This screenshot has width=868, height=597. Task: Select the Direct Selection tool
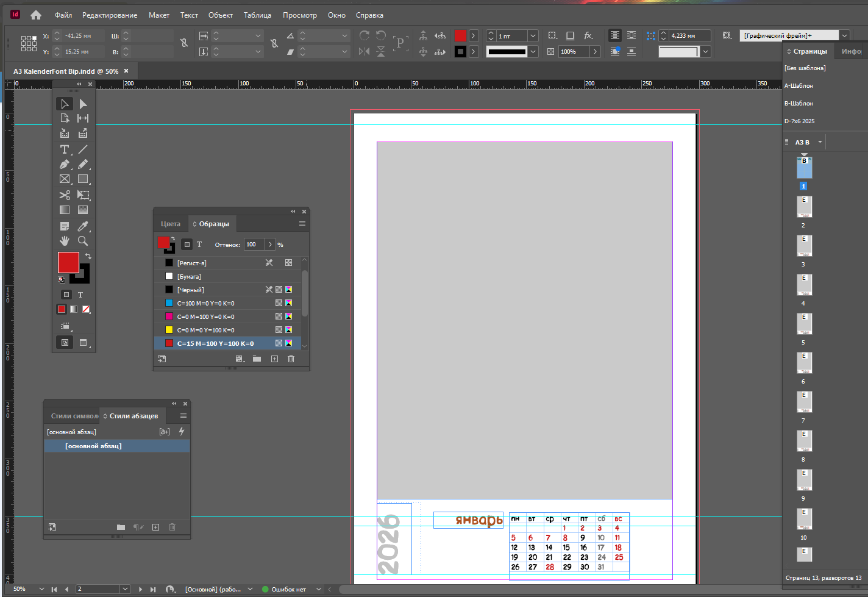tap(83, 104)
